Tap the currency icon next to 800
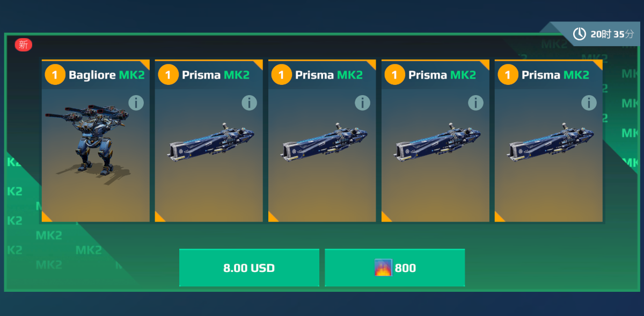This screenshot has width=644, height=316. tap(384, 268)
